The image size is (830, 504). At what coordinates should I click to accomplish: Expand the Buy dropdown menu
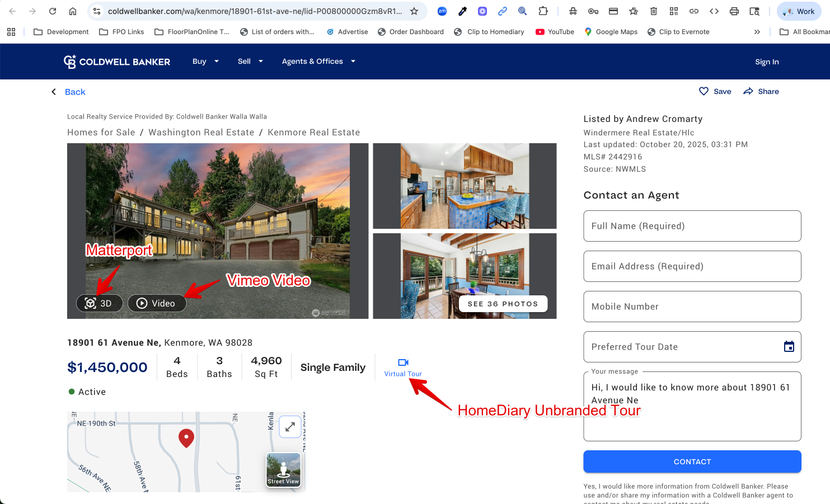[205, 62]
